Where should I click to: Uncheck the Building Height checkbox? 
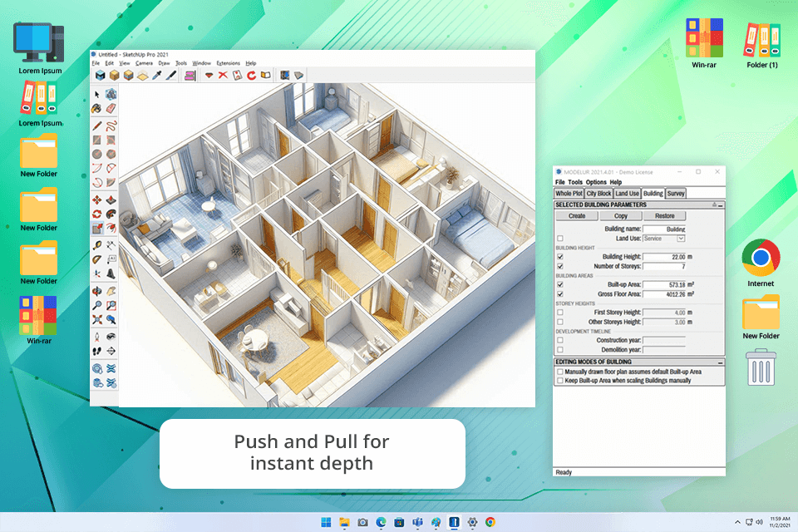point(560,257)
